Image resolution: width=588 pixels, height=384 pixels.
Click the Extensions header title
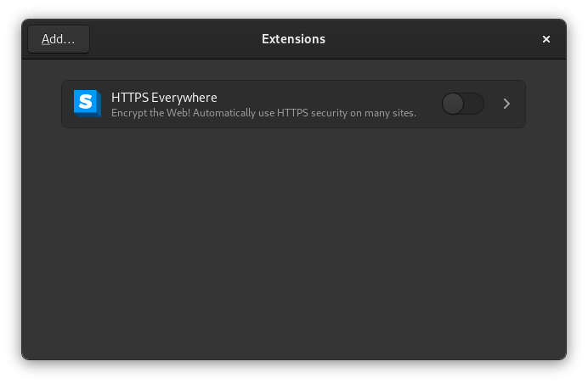(293, 39)
